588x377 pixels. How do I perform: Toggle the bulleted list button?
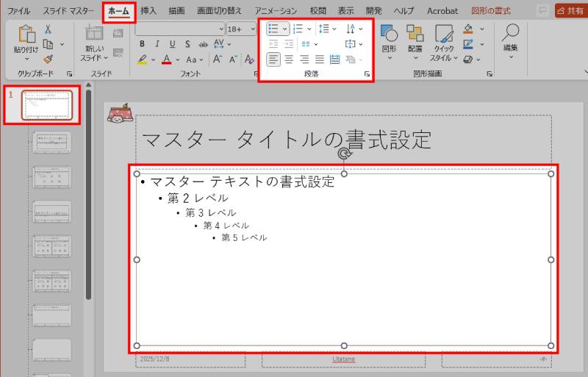273,29
